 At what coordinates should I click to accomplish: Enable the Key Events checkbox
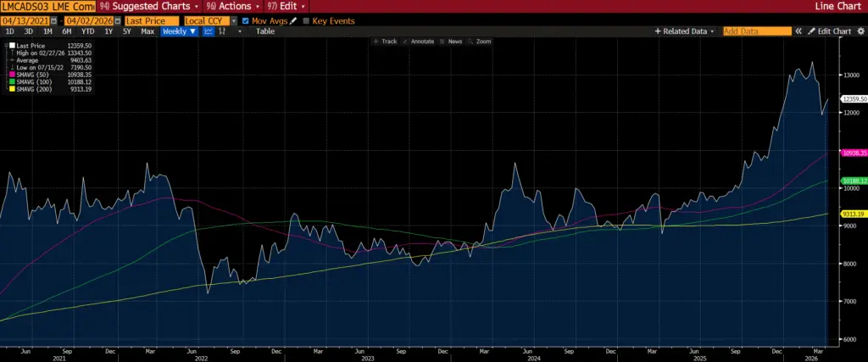[x=306, y=21]
